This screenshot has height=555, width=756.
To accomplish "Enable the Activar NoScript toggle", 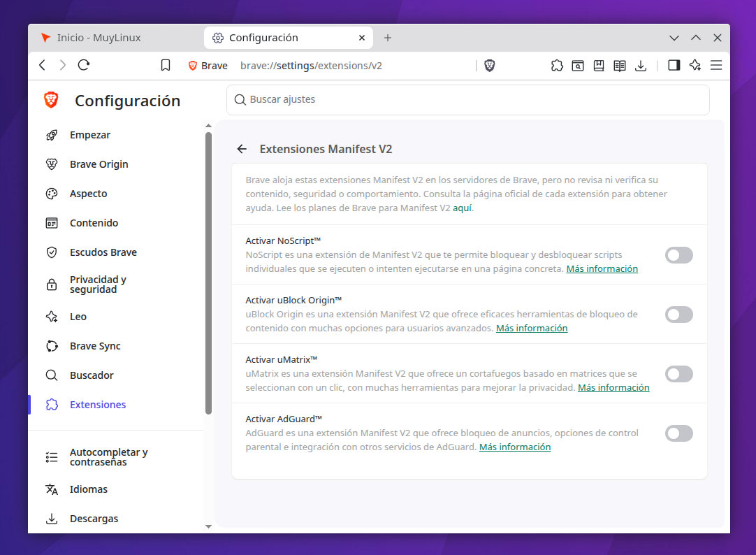I will click(679, 255).
